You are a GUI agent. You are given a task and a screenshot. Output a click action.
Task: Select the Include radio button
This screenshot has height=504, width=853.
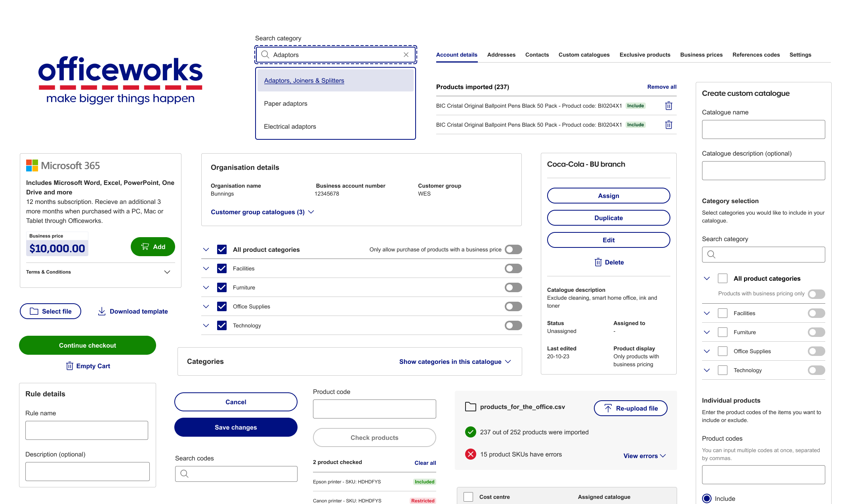click(706, 498)
